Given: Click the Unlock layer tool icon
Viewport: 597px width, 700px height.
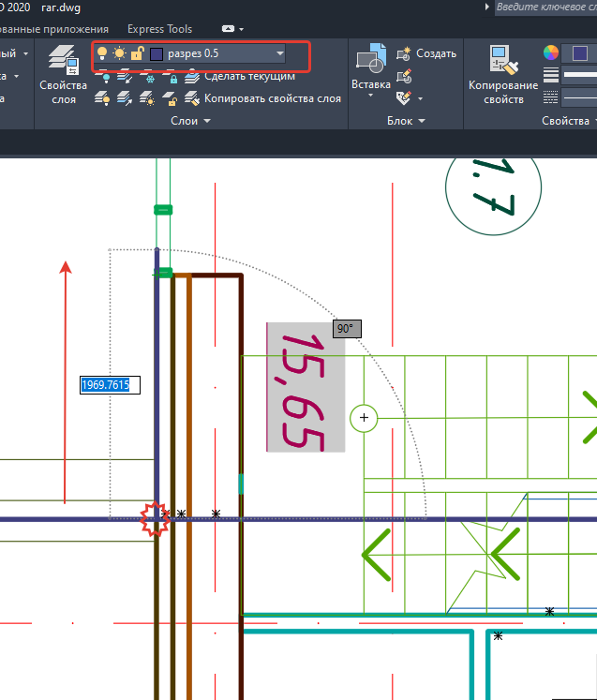Looking at the screenshot, I should [x=171, y=98].
